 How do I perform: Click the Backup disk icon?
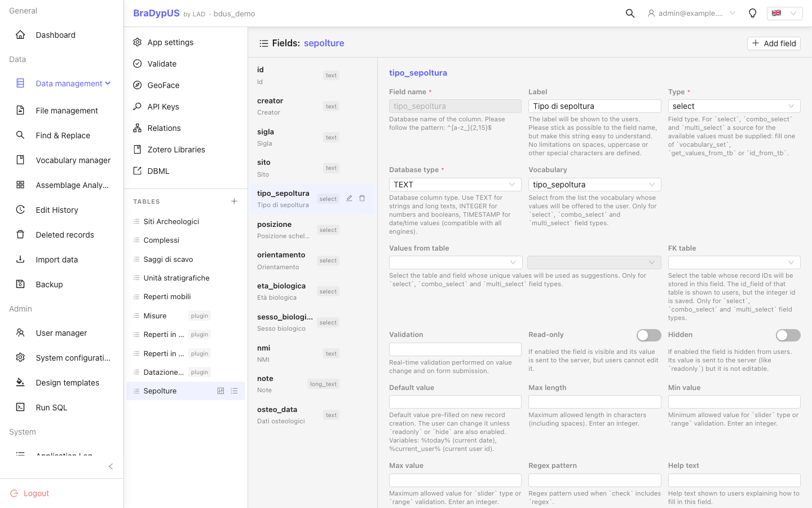20,284
